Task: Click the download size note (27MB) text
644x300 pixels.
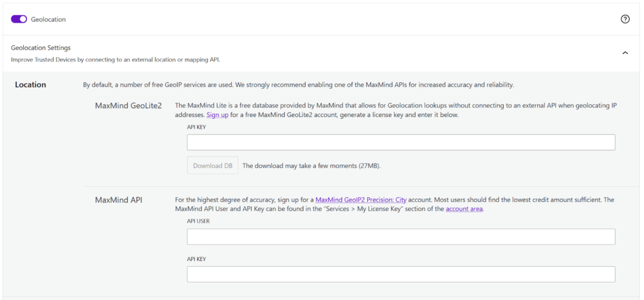Action: [311, 166]
